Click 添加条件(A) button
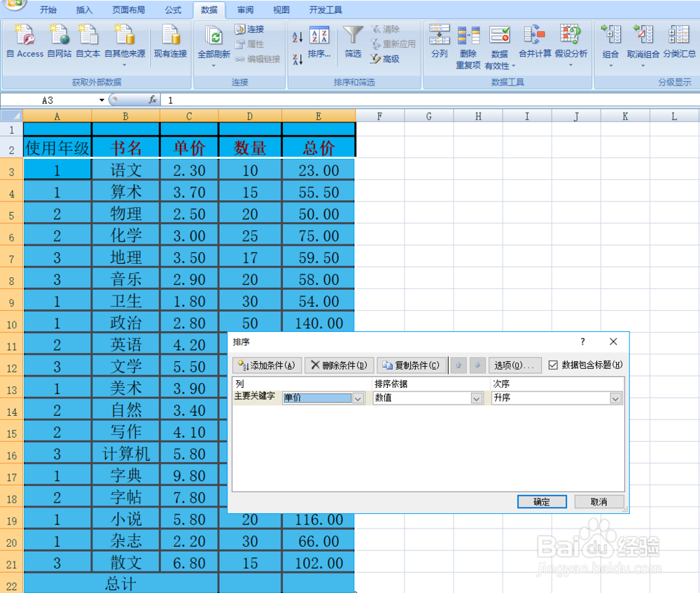 click(267, 365)
